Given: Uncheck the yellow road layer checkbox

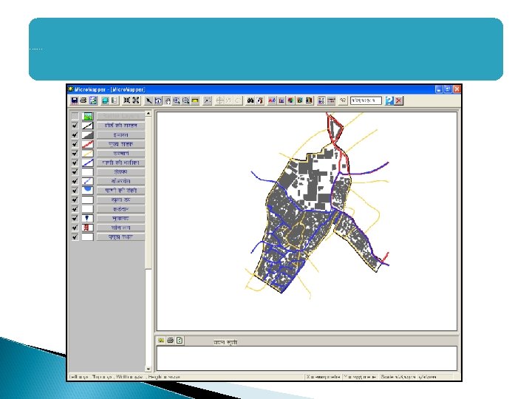Looking at the screenshot, I should pos(75,154).
